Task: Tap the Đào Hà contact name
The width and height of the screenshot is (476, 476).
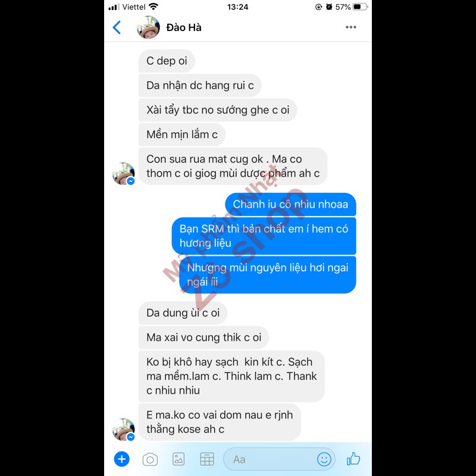Action: coord(184,27)
